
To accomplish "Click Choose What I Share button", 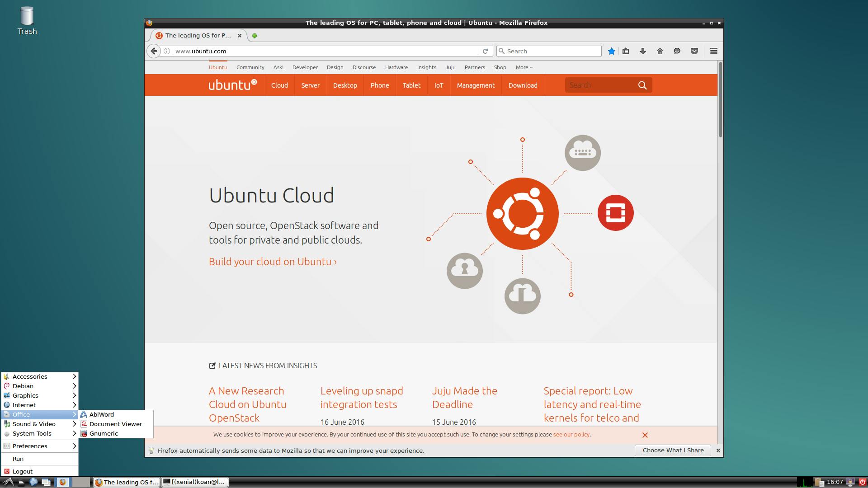I will [673, 450].
